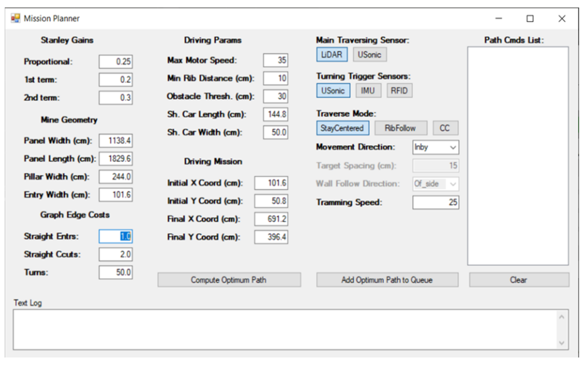Click the Proportional gain input field
Image resolution: width=588 pixels, height=366 pixels.
(116, 62)
